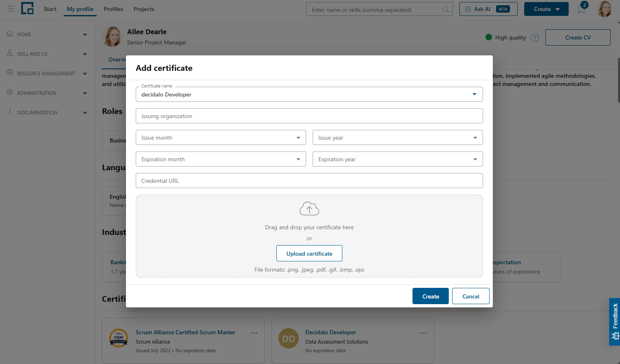620x364 pixels.
Task: Expand the HOME sidebar section
Action: pos(85,35)
